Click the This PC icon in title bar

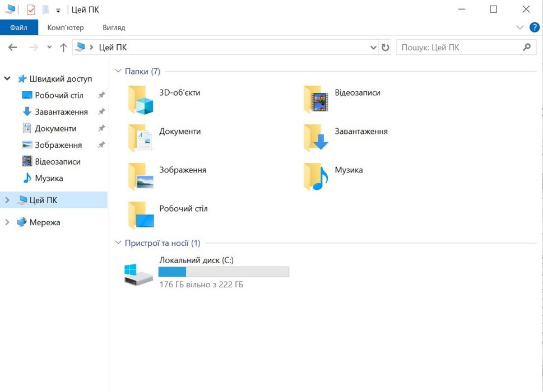11,10
